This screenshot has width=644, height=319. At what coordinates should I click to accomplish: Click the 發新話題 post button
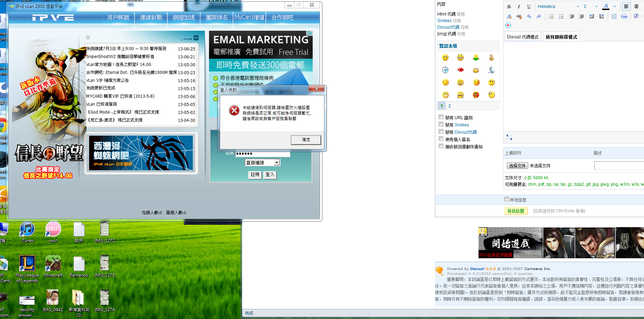(515, 211)
